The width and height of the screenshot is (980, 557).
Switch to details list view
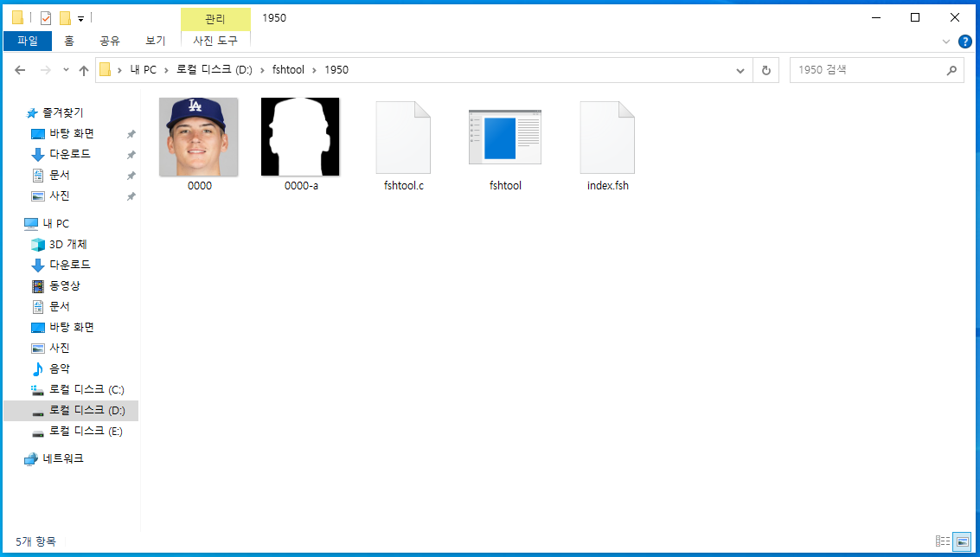(x=943, y=541)
